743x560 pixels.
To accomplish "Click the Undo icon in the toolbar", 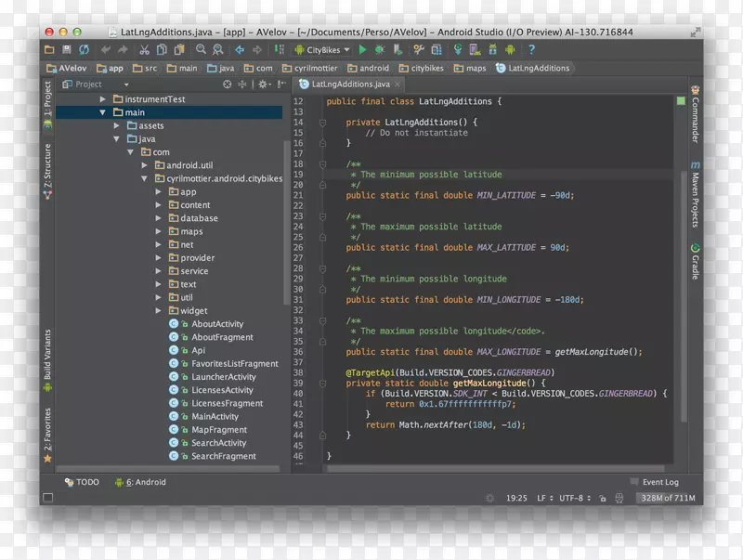I will [x=105, y=49].
